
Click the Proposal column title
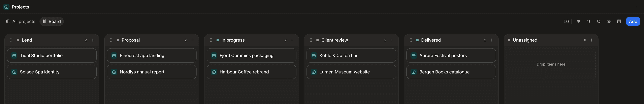130,40
